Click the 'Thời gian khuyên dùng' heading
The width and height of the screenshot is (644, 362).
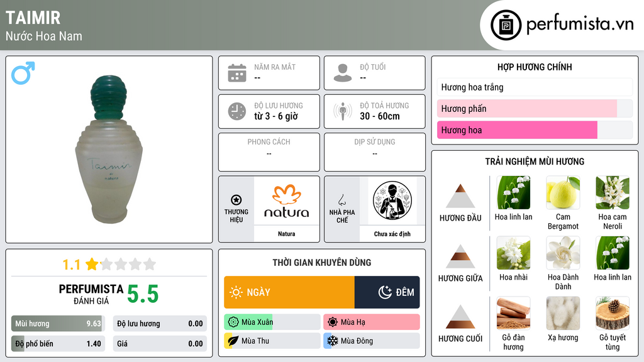(x=322, y=262)
